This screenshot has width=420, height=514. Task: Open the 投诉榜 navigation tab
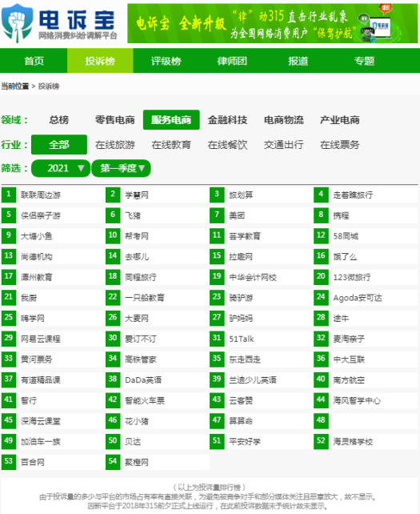(x=100, y=61)
